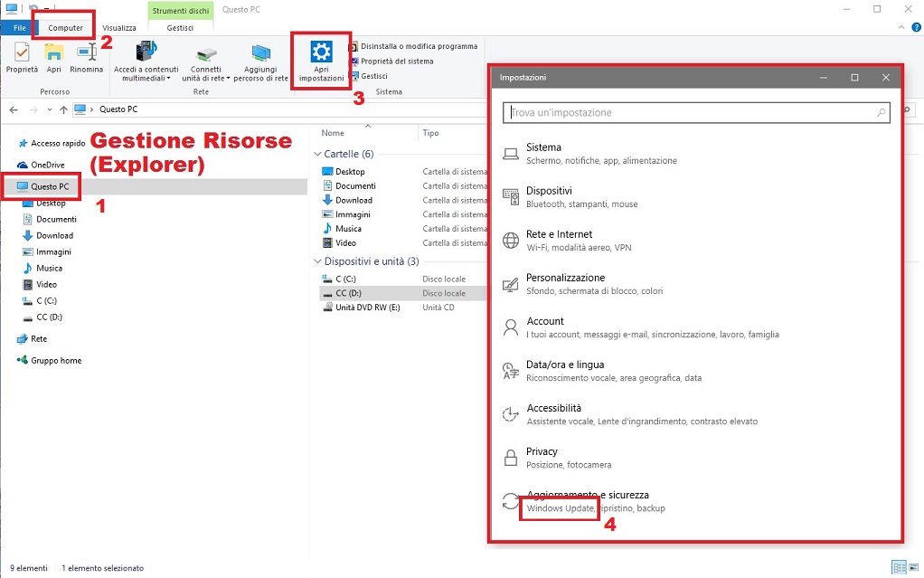Open Account settings category
Screen dimensions: 924x578
(x=640, y=327)
